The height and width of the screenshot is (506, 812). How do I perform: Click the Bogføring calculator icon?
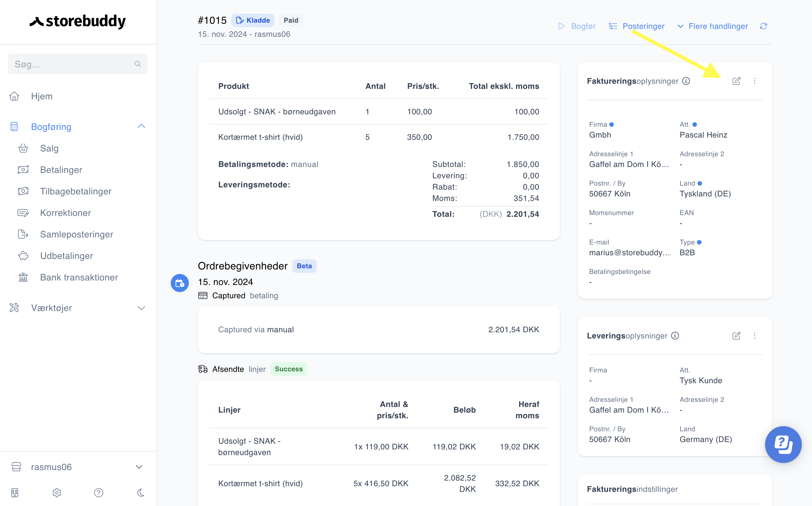point(14,126)
